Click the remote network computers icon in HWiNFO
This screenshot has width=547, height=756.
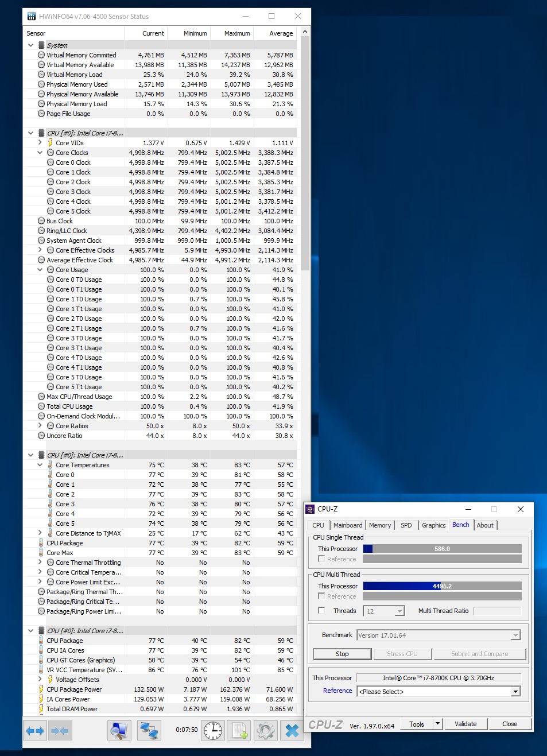(149, 731)
